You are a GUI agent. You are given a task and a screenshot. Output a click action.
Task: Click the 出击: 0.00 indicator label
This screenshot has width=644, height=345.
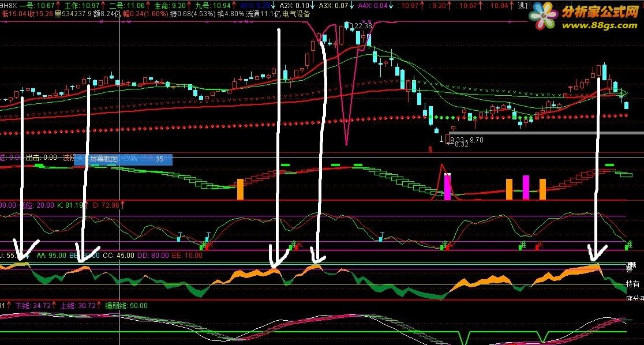(41, 157)
